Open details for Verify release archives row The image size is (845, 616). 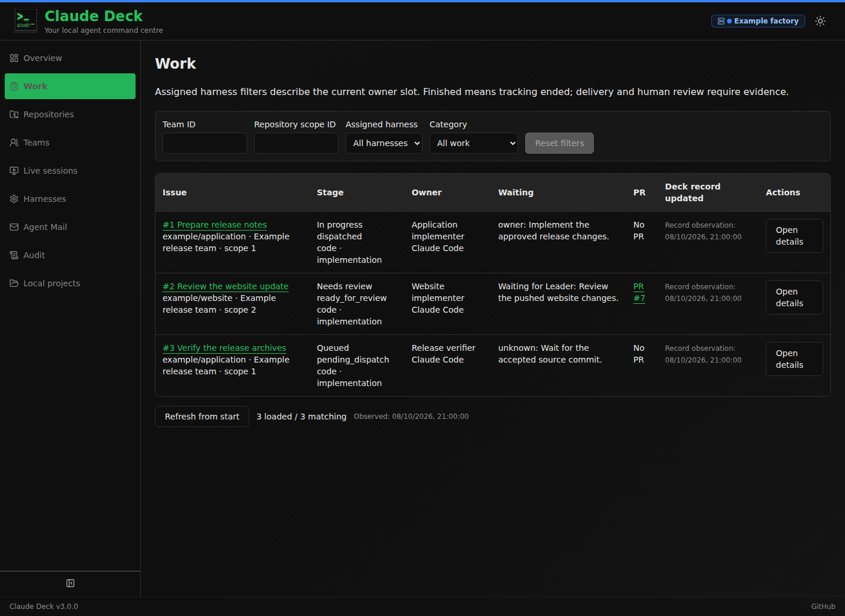[x=795, y=359]
